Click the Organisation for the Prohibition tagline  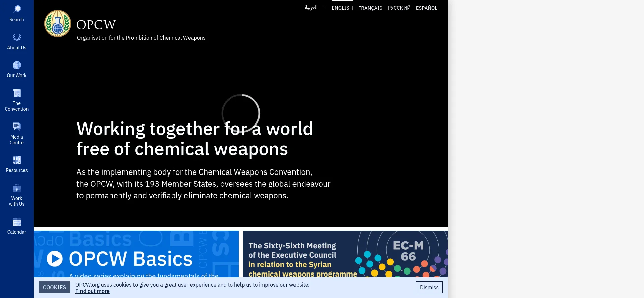pyautogui.click(x=141, y=38)
